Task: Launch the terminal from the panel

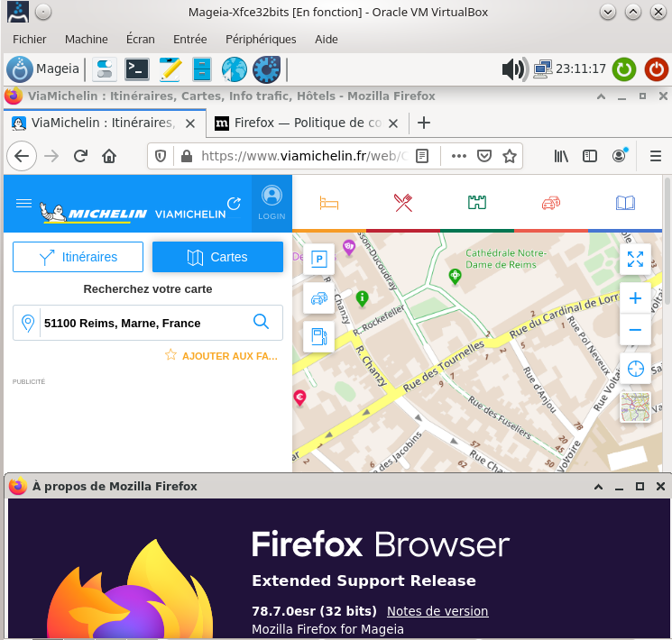Action: [137, 69]
